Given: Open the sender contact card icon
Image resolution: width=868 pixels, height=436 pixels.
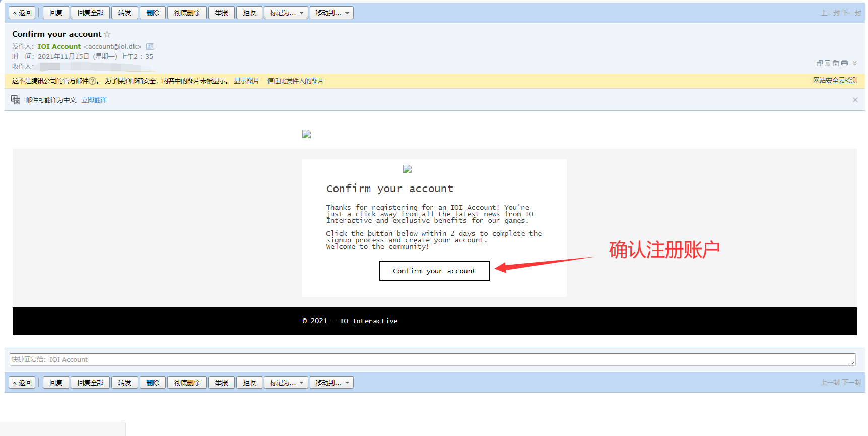Looking at the screenshot, I should 150,46.
